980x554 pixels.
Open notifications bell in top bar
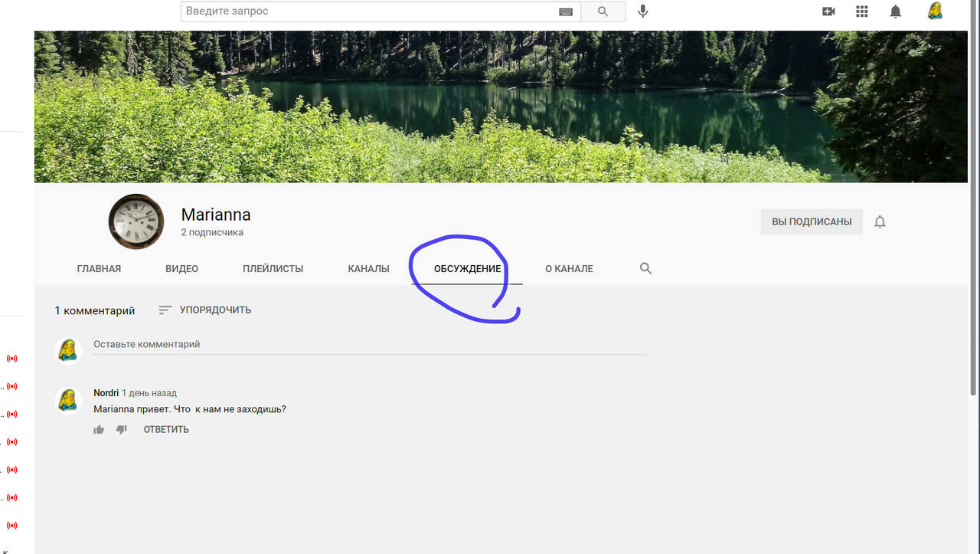point(896,11)
